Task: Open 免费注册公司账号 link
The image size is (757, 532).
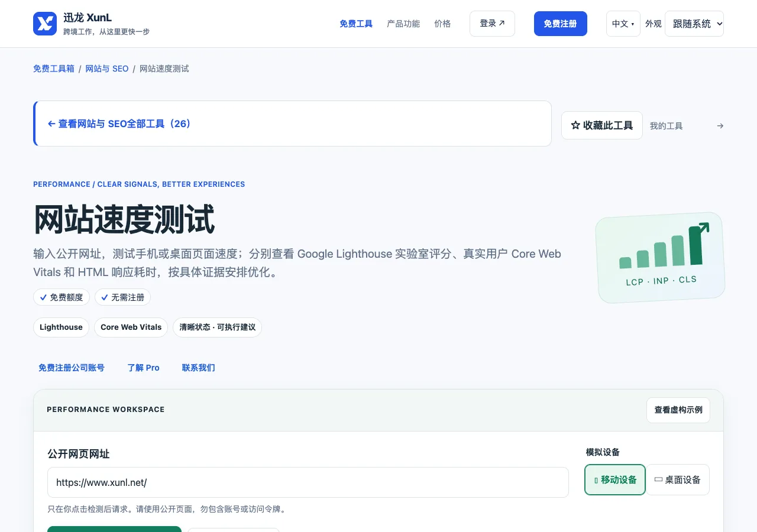Action: pyautogui.click(x=72, y=368)
